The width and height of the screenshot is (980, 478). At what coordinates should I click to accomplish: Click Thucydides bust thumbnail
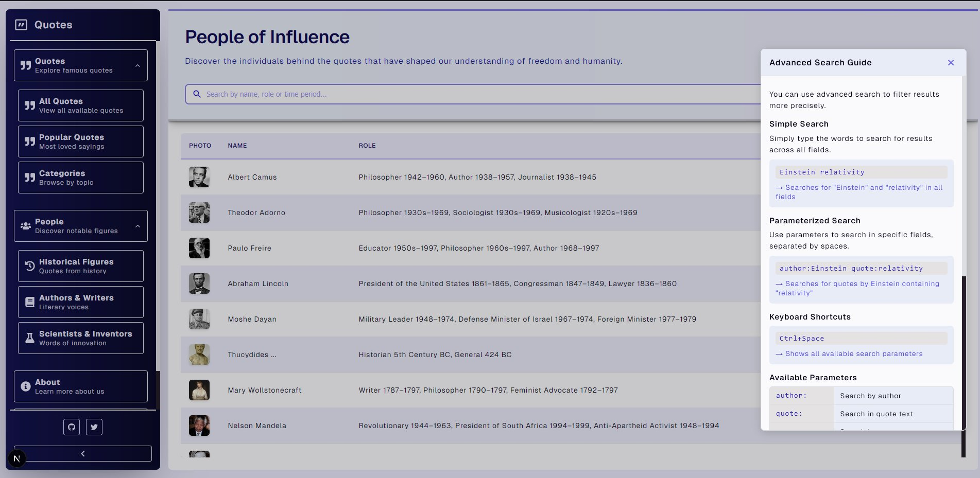(x=199, y=355)
